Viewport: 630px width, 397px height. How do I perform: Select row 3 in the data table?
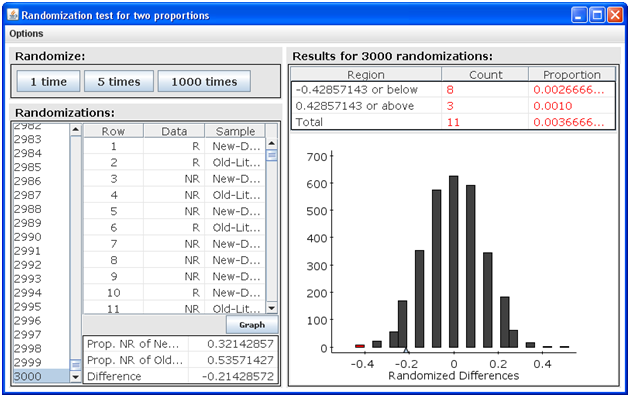[x=174, y=179]
